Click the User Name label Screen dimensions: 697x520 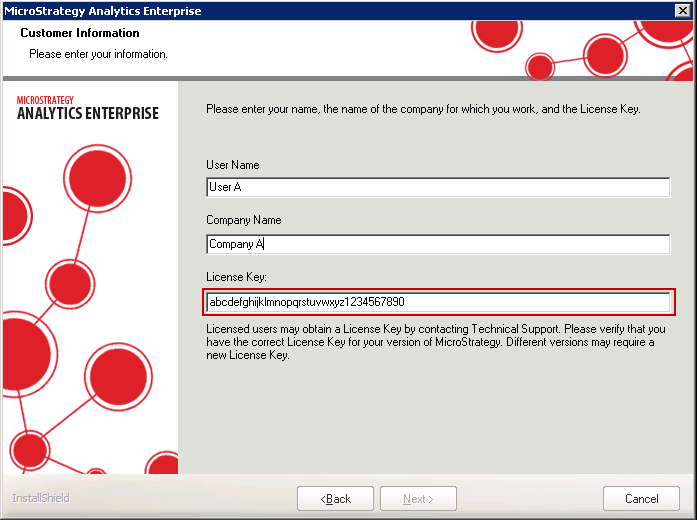click(232, 165)
